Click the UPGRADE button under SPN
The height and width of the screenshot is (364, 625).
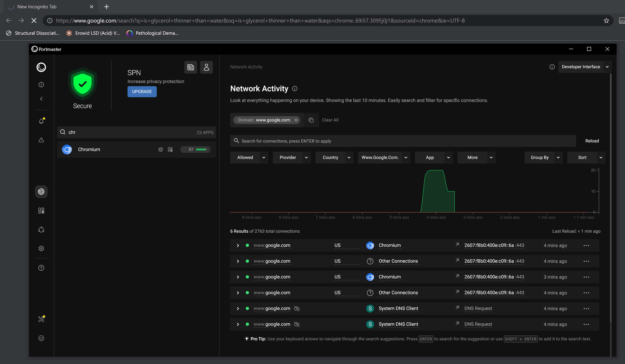pyautogui.click(x=142, y=91)
